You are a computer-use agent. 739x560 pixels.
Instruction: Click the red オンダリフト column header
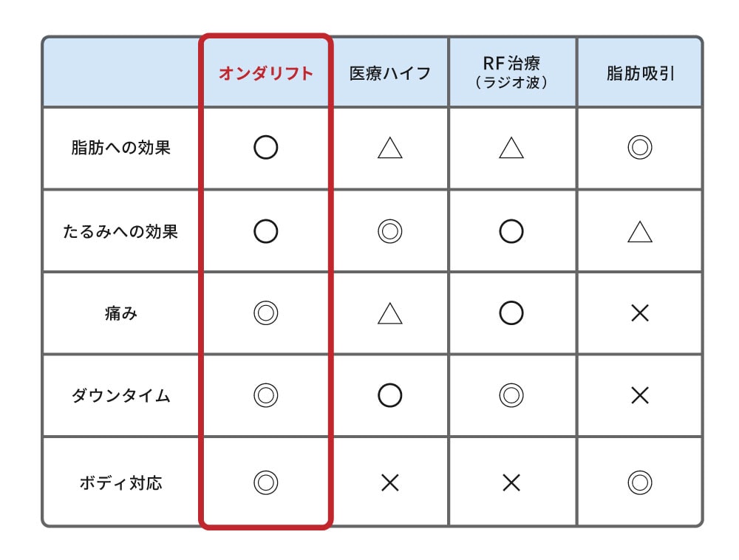tap(265, 73)
